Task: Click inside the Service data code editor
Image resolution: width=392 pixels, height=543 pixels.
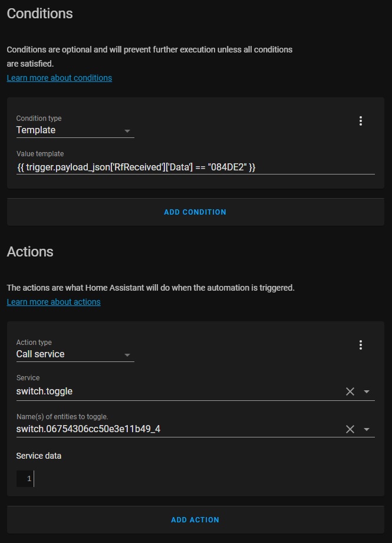Action: coord(200,479)
